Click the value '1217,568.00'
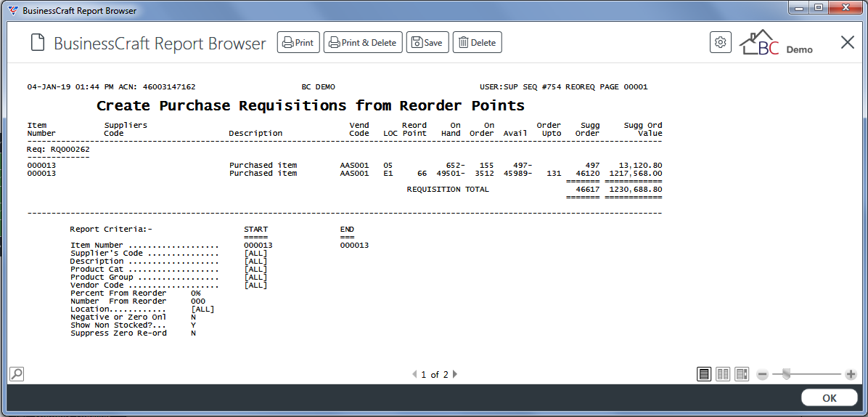Viewport: 868px width, 417px height. (x=636, y=174)
